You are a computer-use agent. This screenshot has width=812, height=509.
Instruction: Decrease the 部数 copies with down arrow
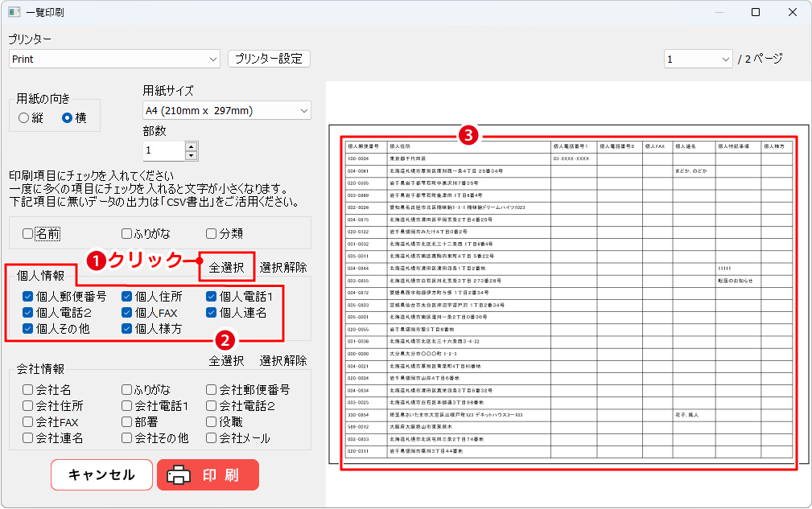pyautogui.click(x=191, y=154)
